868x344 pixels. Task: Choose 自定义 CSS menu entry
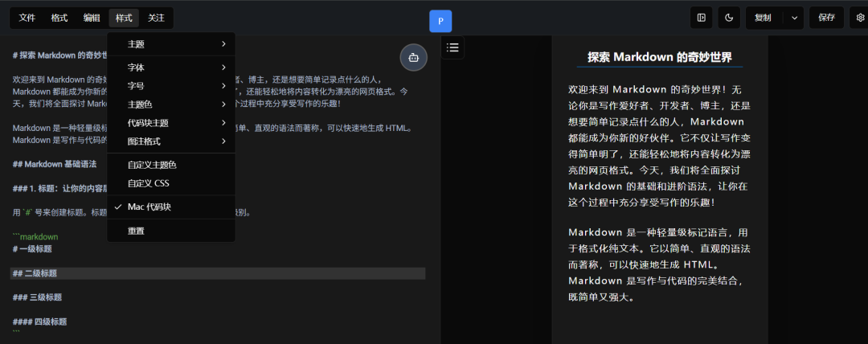(171, 183)
